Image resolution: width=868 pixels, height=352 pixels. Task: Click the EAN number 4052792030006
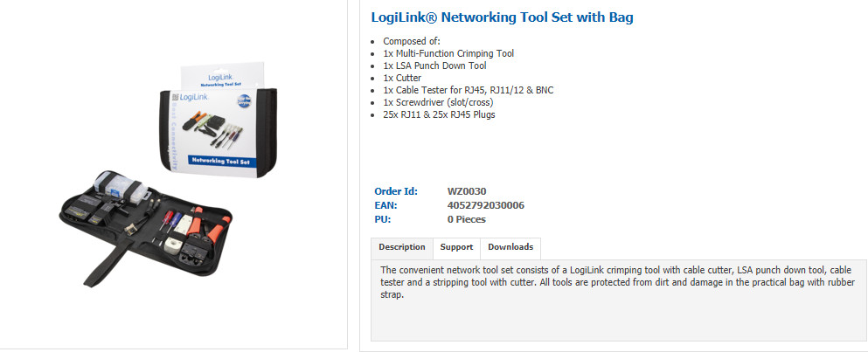485,205
